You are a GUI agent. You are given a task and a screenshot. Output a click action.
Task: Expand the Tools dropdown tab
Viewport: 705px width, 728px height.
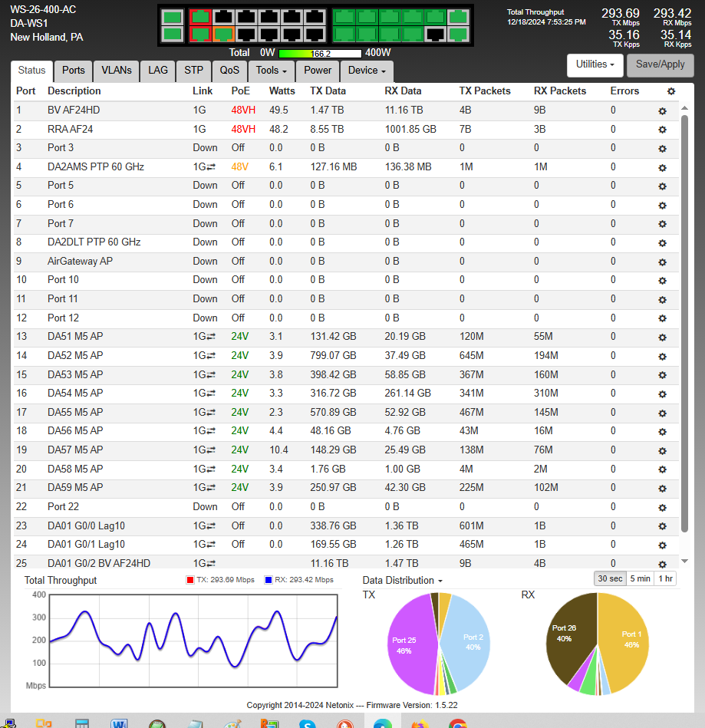(x=272, y=71)
